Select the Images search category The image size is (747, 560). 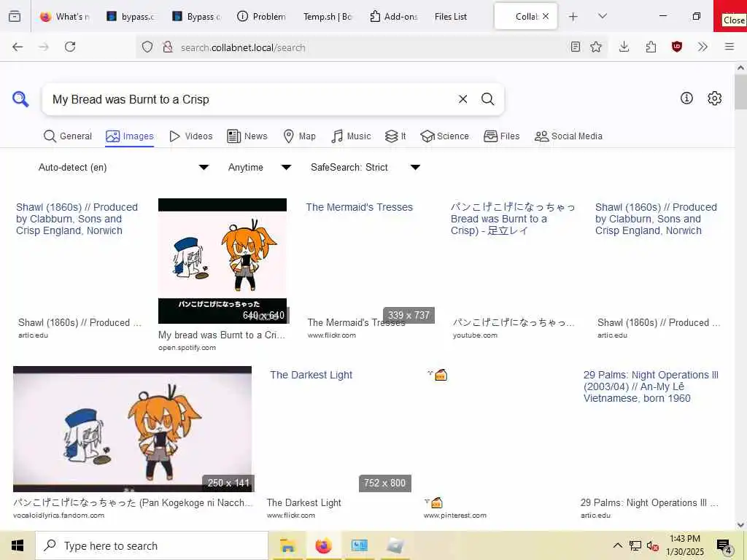point(130,136)
